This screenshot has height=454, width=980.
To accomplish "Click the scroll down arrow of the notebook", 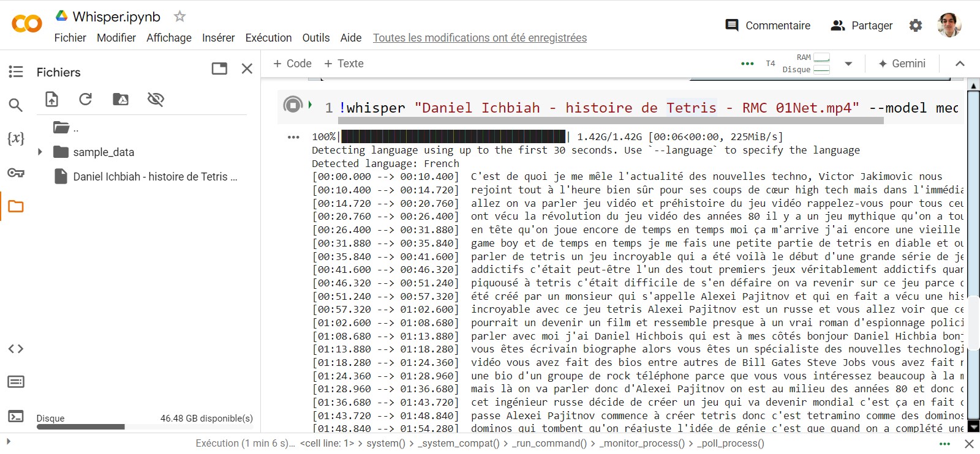I will (973, 426).
